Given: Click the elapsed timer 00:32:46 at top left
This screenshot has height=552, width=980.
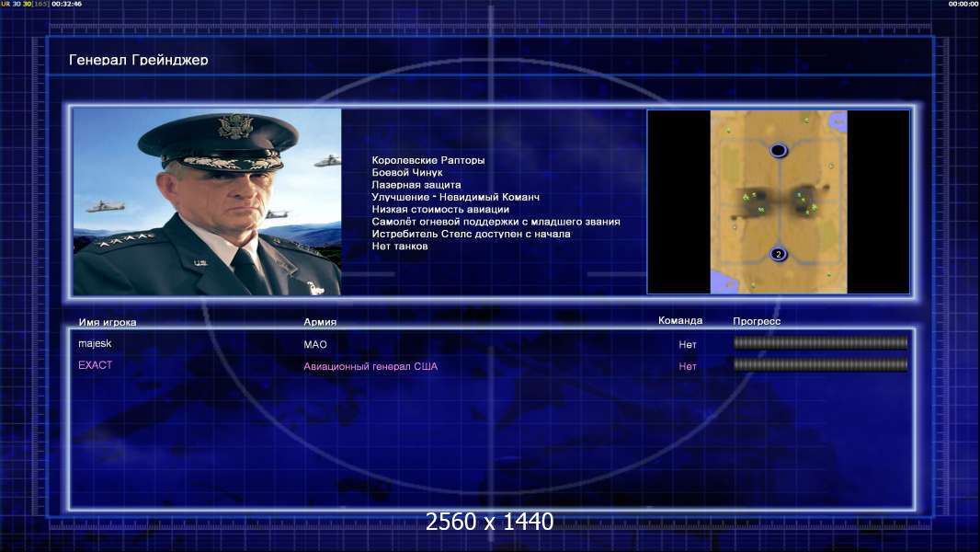Looking at the screenshot, I should pos(67,4).
